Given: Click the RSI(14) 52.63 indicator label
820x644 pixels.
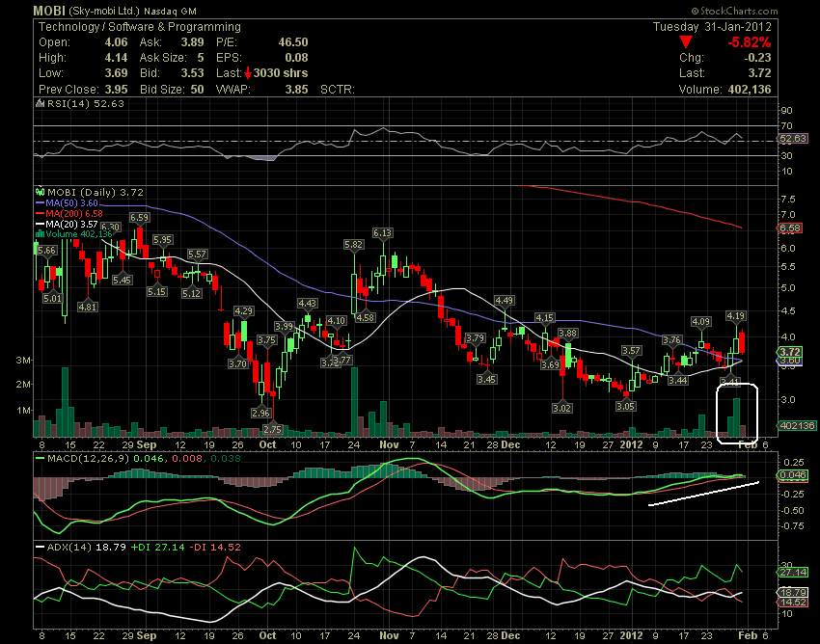Looking at the screenshot, I should (86, 103).
